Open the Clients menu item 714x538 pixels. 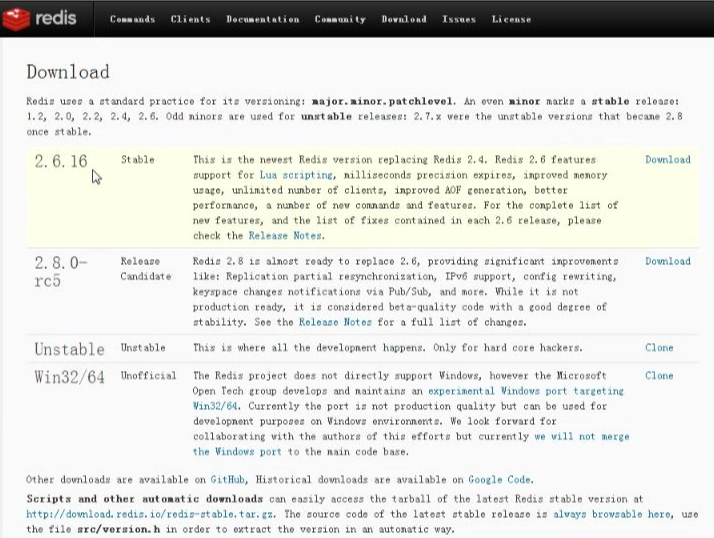tap(190, 19)
